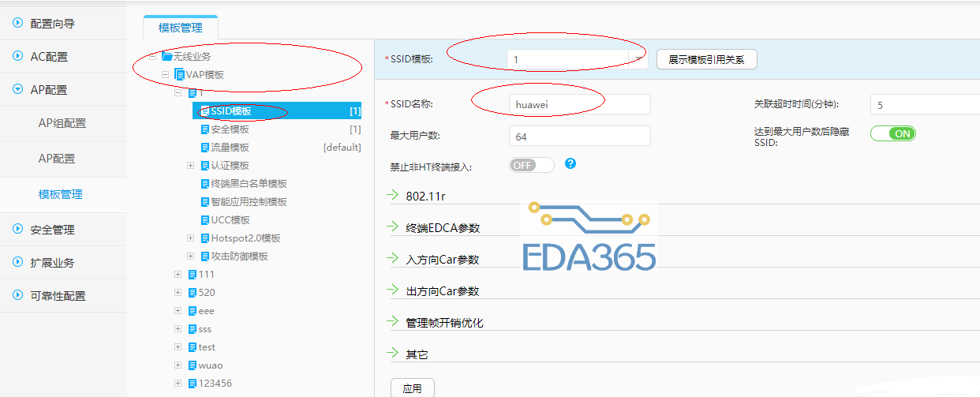Expand the 111 tree node
980x397 pixels.
tap(178, 275)
